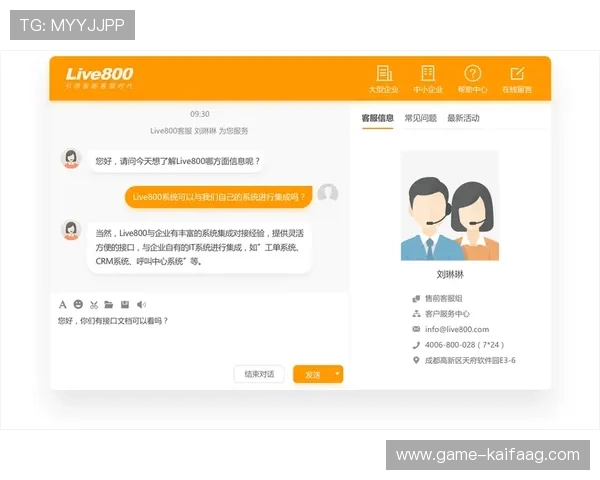Click the agent avatar beside the greeting message
Screen dimensions: 600x480
(x=71, y=158)
